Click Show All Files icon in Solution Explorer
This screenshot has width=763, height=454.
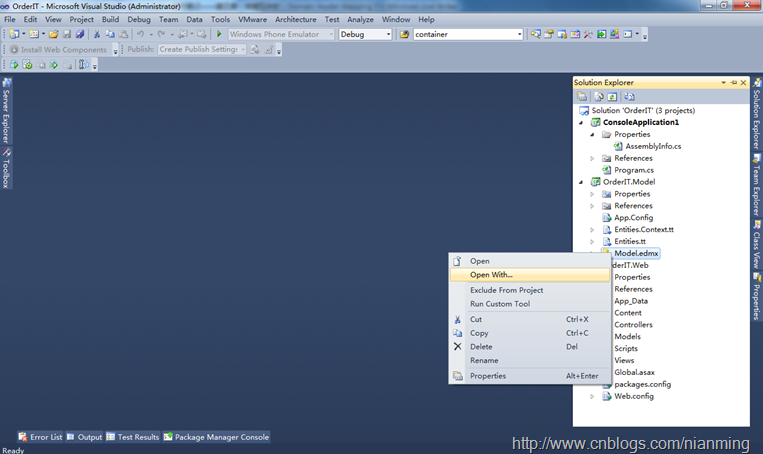(x=599, y=96)
